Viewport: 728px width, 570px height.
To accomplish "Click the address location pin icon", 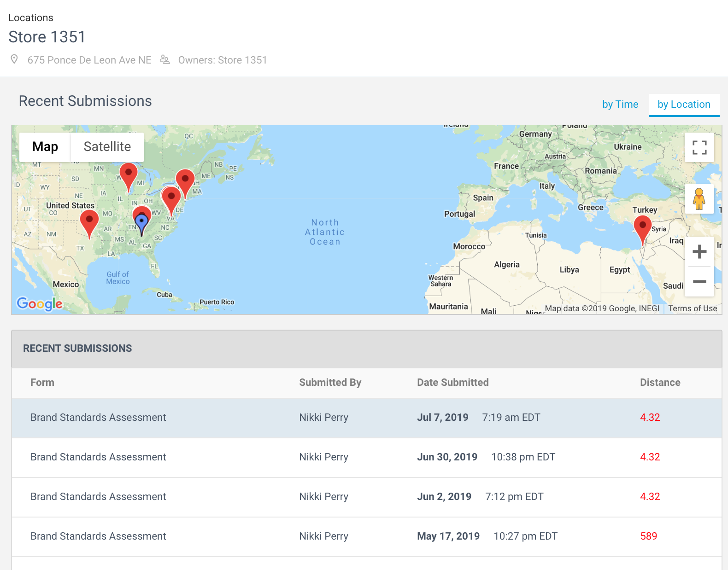I will [14, 59].
